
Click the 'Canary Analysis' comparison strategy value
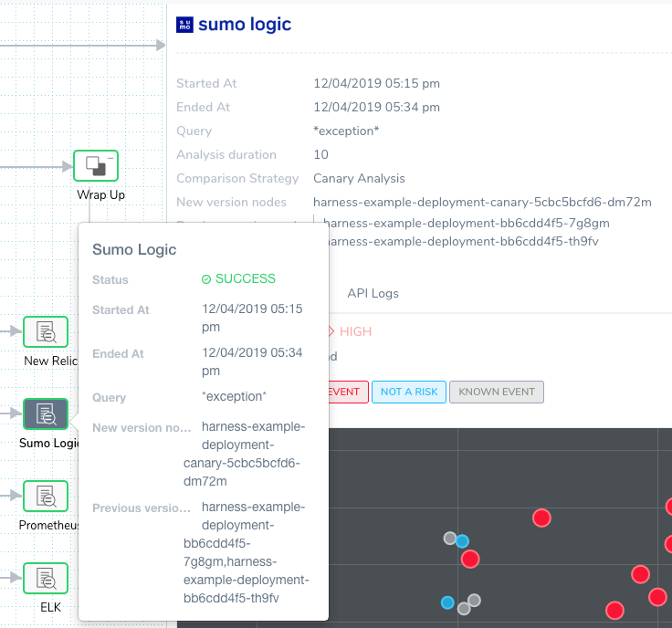tap(359, 178)
